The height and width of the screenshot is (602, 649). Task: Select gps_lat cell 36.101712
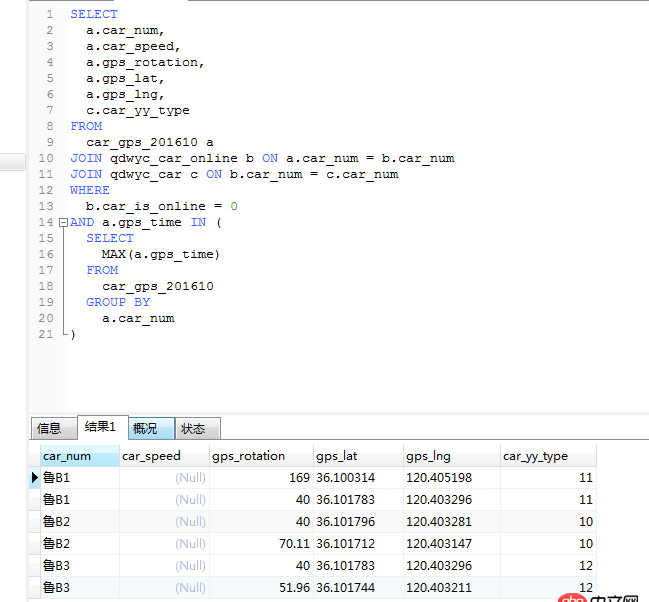tap(358, 543)
